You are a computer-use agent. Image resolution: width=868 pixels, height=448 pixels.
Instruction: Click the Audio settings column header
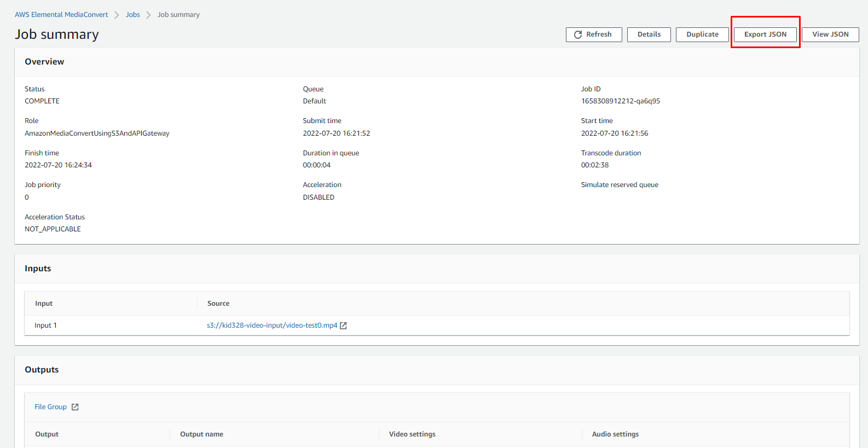615,434
